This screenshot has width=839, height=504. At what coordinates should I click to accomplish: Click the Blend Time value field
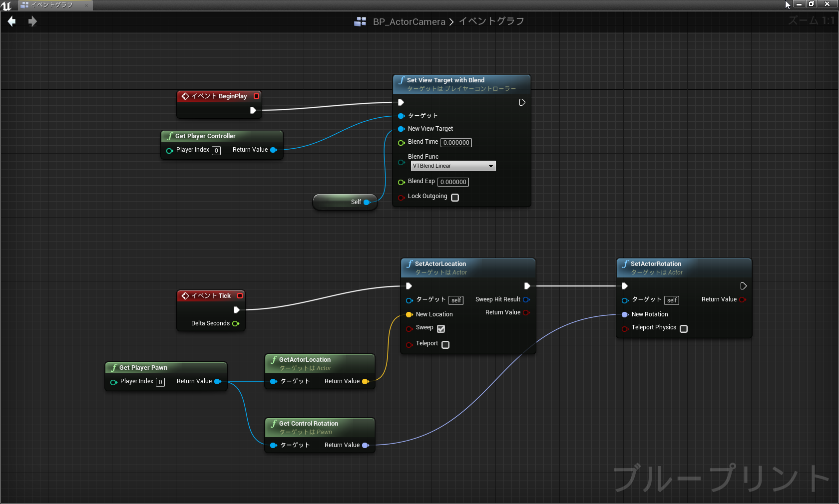point(455,143)
